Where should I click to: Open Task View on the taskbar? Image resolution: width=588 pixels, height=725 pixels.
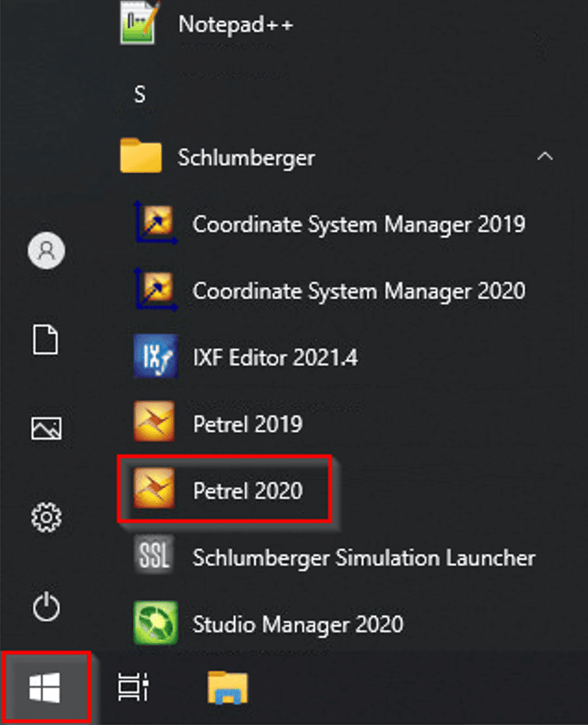[x=133, y=688]
